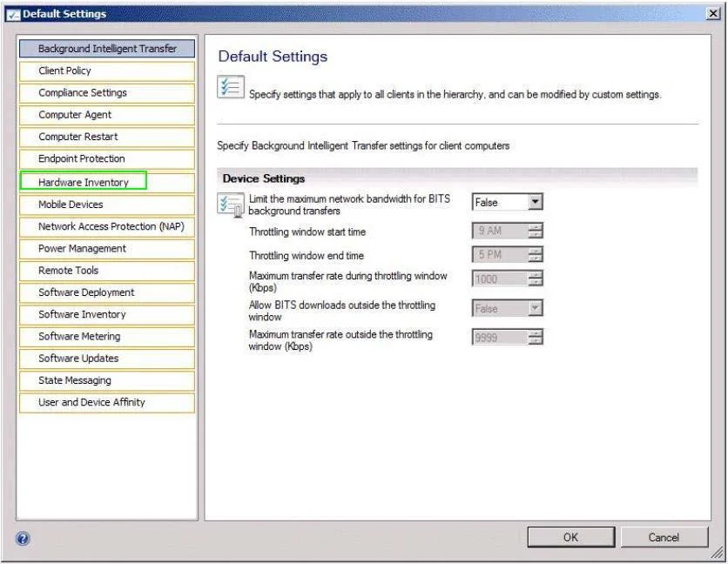Close the Default Settings dialog window
This screenshot has height=564, width=728.
coord(713,13)
